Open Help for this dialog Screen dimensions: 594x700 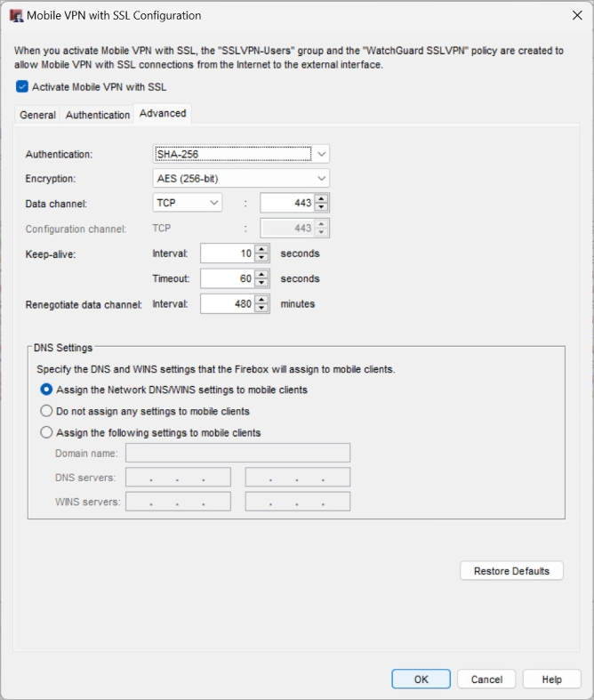click(x=551, y=680)
